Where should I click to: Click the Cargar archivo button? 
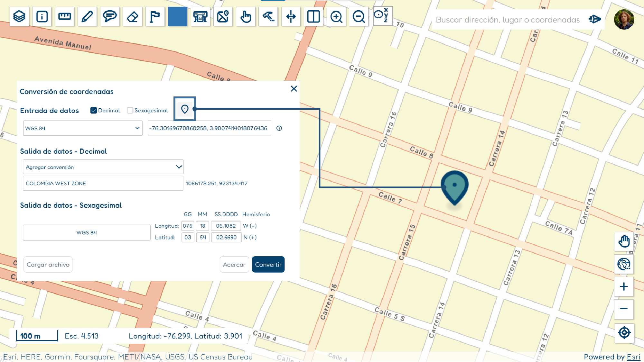(48, 264)
